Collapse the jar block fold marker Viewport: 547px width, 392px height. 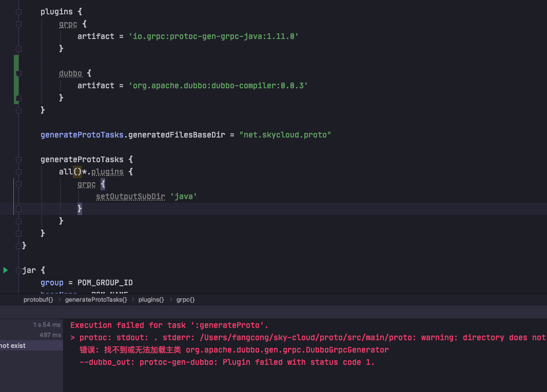19,270
